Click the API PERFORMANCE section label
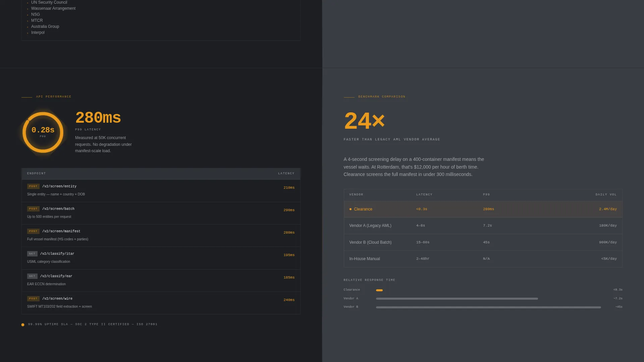Viewport: 644px width, 362px height. click(x=54, y=97)
